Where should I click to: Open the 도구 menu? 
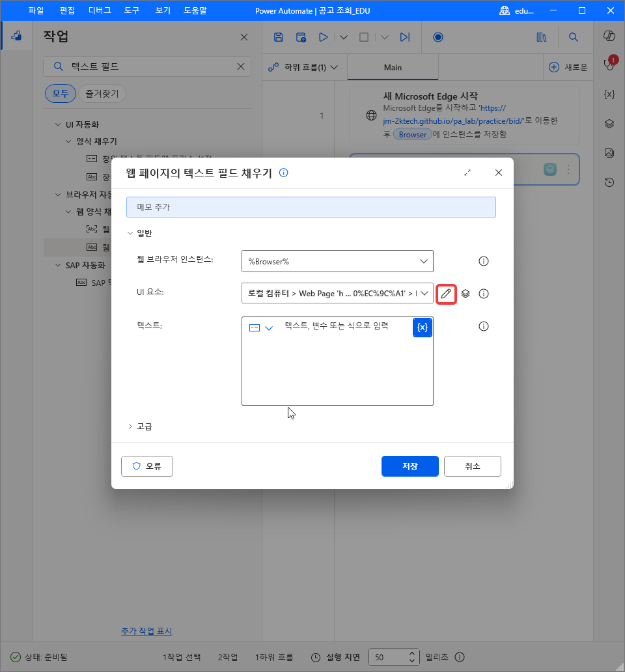coord(132,10)
